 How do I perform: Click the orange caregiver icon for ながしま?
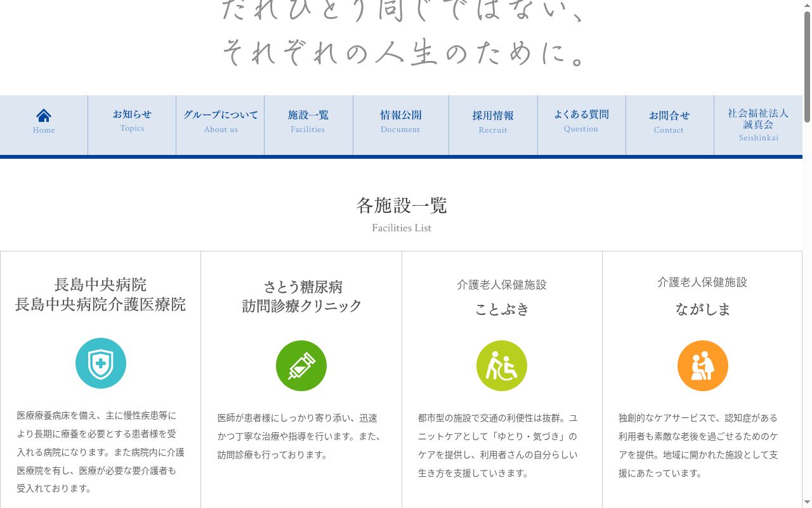click(x=703, y=366)
